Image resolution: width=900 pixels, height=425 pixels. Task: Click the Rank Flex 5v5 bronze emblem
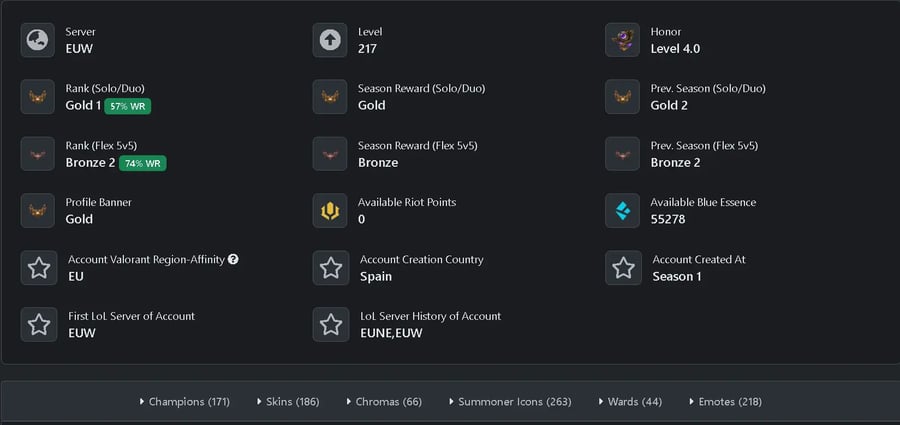38,154
